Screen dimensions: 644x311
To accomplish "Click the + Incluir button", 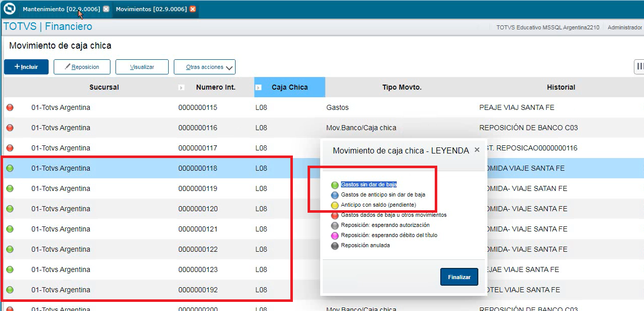I will click(26, 67).
